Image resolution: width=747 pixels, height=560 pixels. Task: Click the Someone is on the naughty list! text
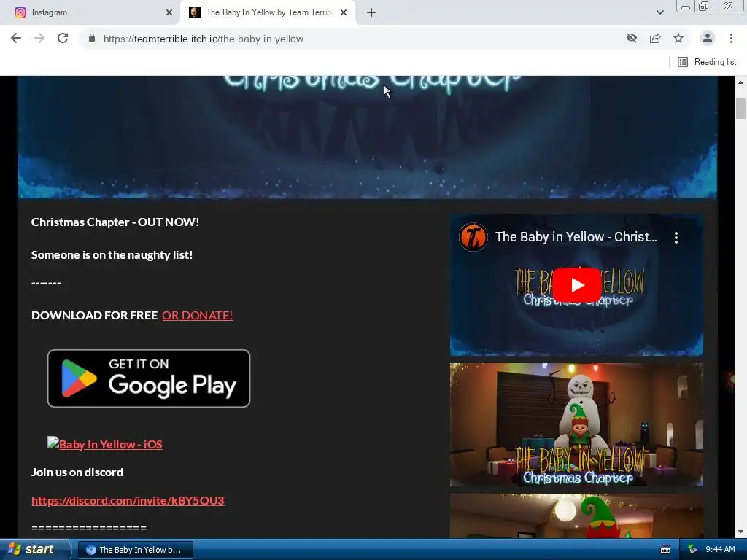112,255
